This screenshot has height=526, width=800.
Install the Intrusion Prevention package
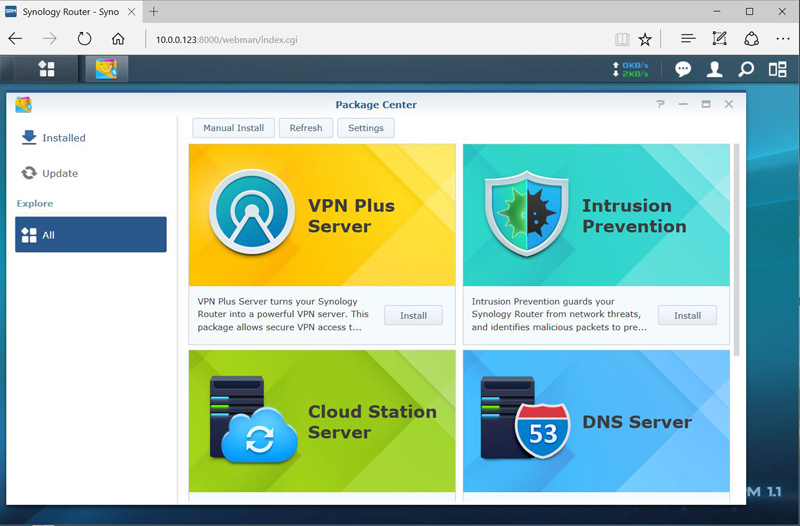(x=687, y=315)
